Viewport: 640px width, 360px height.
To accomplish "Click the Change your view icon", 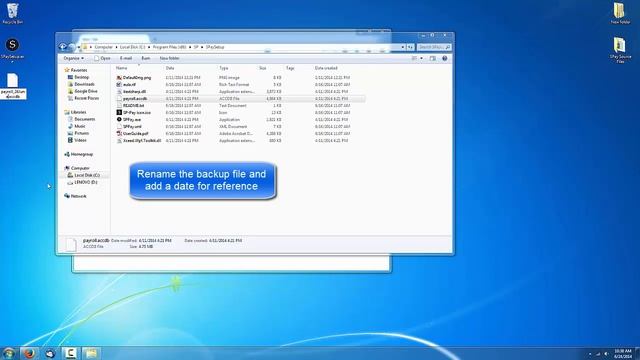I will click(x=414, y=58).
